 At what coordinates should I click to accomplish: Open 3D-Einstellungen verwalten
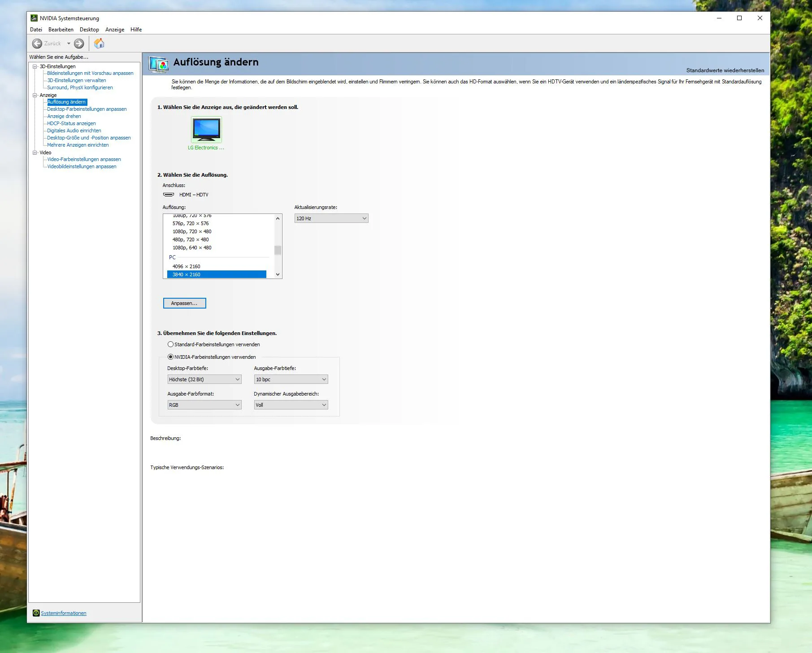click(77, 80)
